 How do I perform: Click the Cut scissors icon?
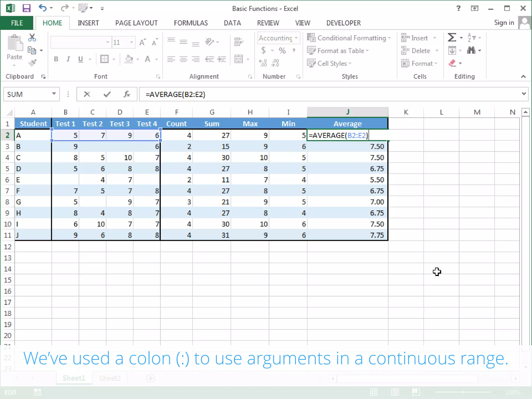[32, 38]
